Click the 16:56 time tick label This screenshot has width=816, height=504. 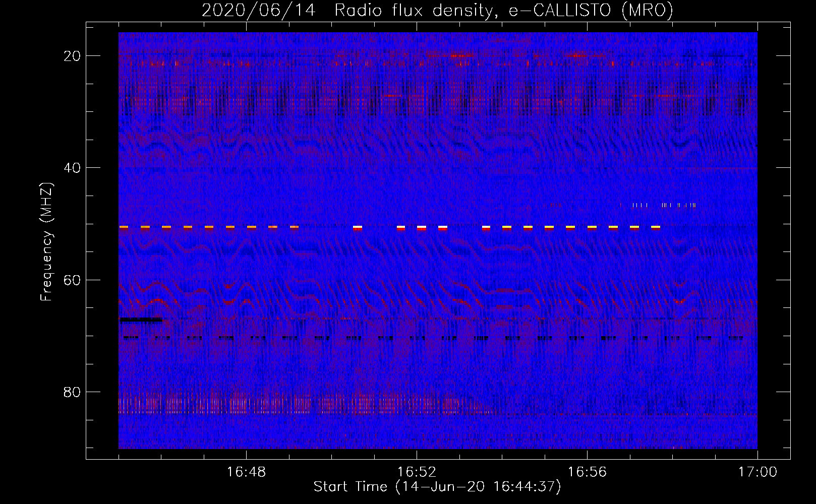tap(587, 472)
